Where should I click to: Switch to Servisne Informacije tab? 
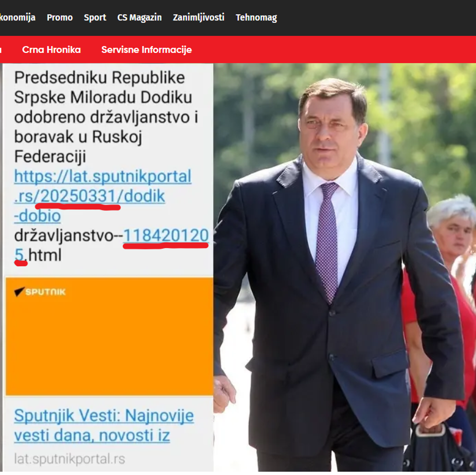[147, 50]
